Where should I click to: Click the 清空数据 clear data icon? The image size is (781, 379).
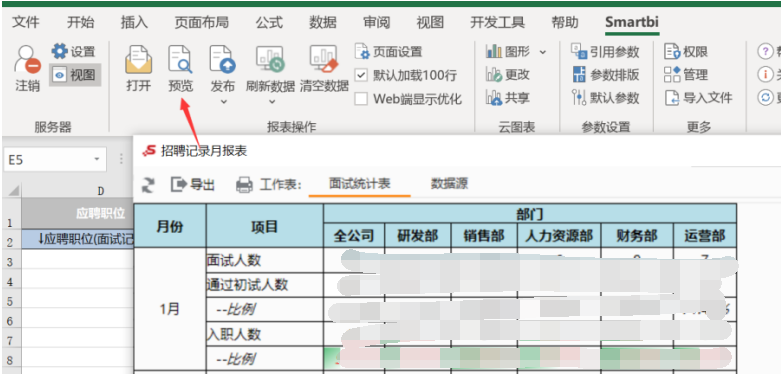click(324, 60)
